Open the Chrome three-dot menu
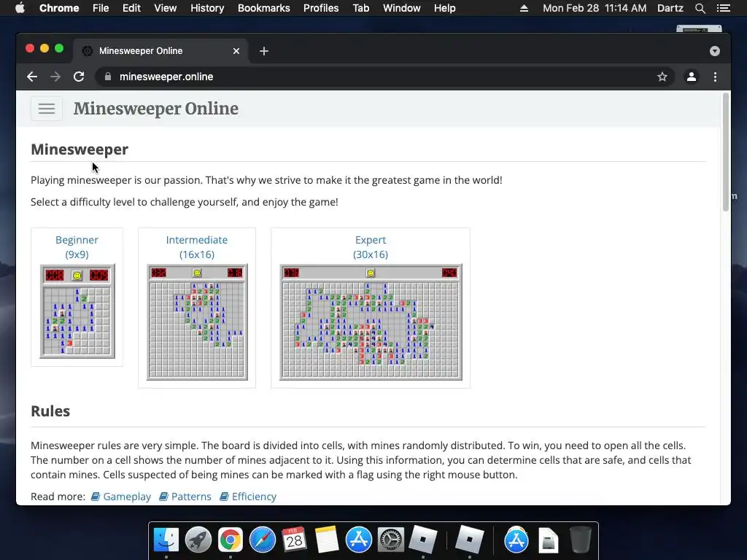 click(715, 77)
